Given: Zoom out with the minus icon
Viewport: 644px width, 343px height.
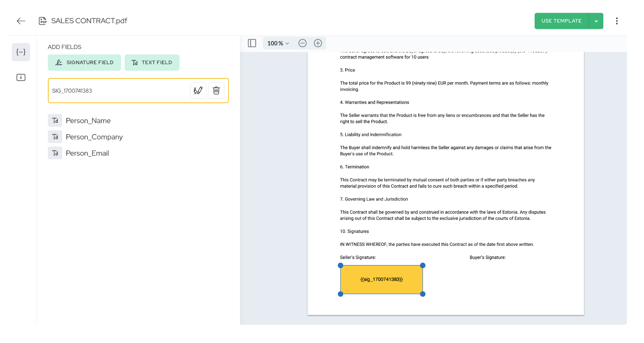Looking at the screenshot, I should click(302, 43).
